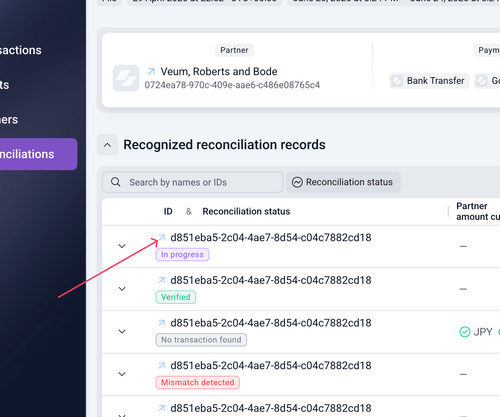Click the Verified status badge
Viewport: 500px width, 417px height.
point(176,297)
